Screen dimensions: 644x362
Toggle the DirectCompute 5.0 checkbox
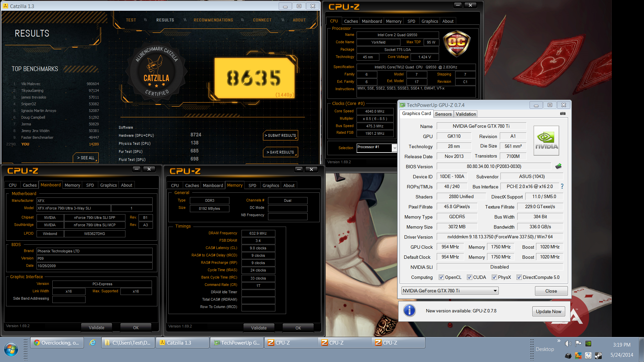click(x=519, y=277)
